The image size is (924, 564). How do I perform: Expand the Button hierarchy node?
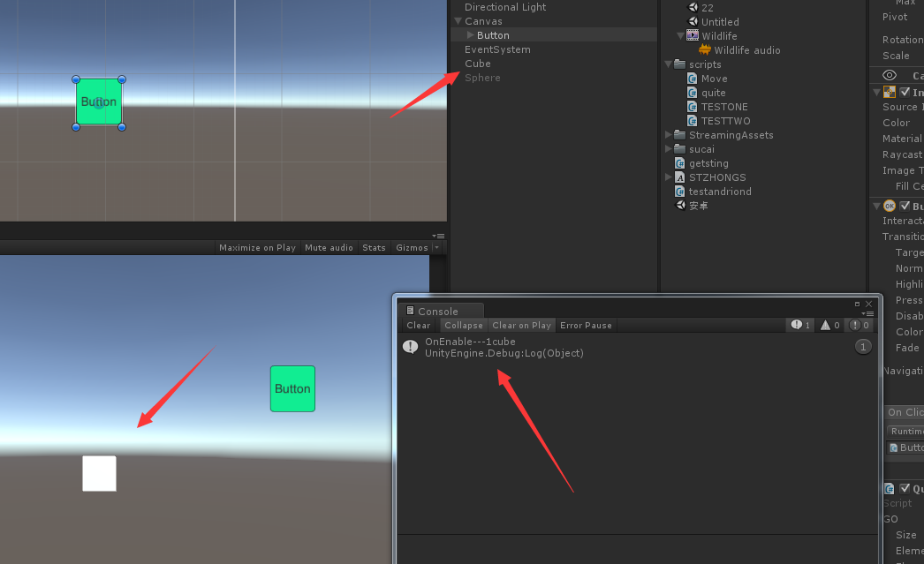470,35
